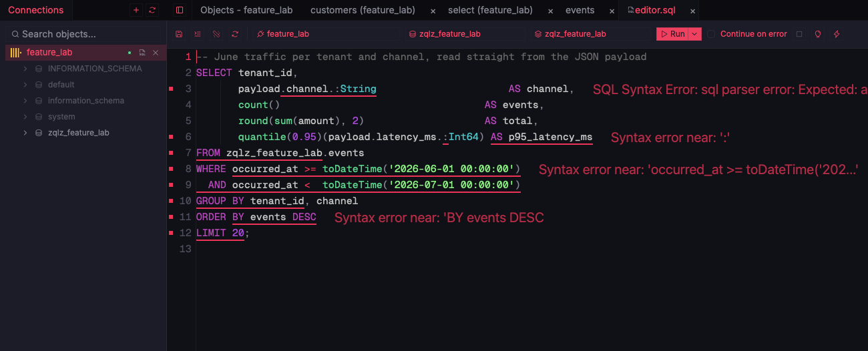Enable the Continue on error checkbox
Image resolution: width=868 pixels, height=351 pixels.
click(711, 34)
